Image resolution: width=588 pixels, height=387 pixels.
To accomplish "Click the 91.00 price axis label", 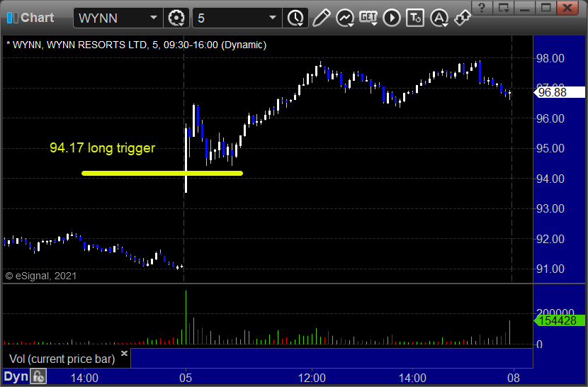I will pyautogui.click(x=550, y=269).
